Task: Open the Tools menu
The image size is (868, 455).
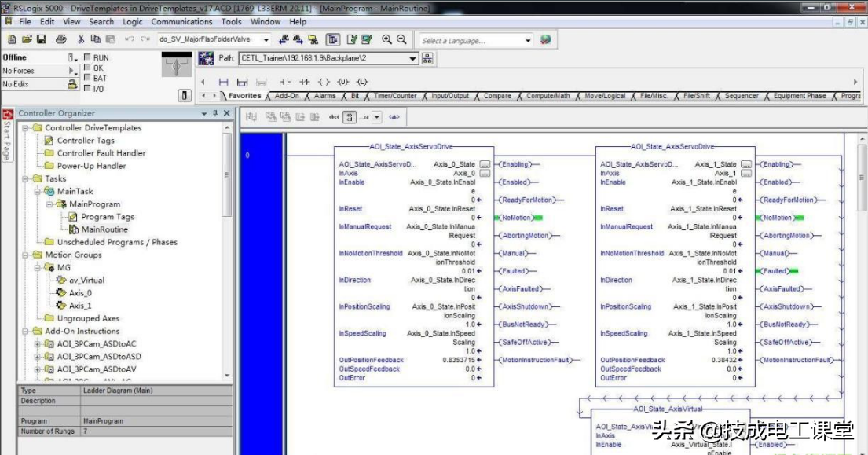Action: pos(232,21)
